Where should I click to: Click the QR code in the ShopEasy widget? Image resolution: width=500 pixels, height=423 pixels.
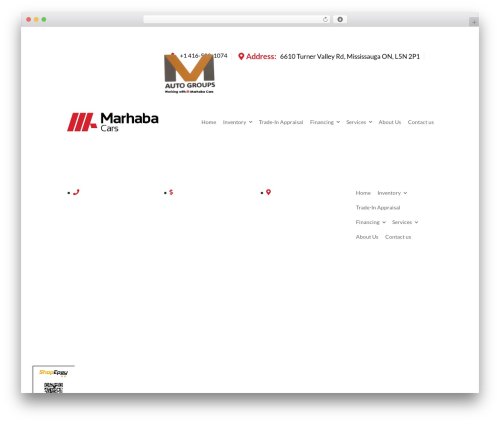(53, 388)
